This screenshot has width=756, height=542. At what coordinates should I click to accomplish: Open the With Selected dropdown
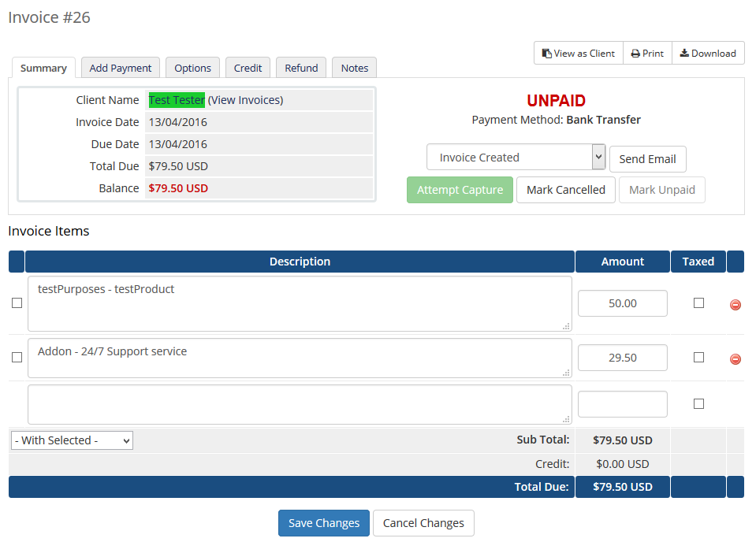[x=72, y=440]
